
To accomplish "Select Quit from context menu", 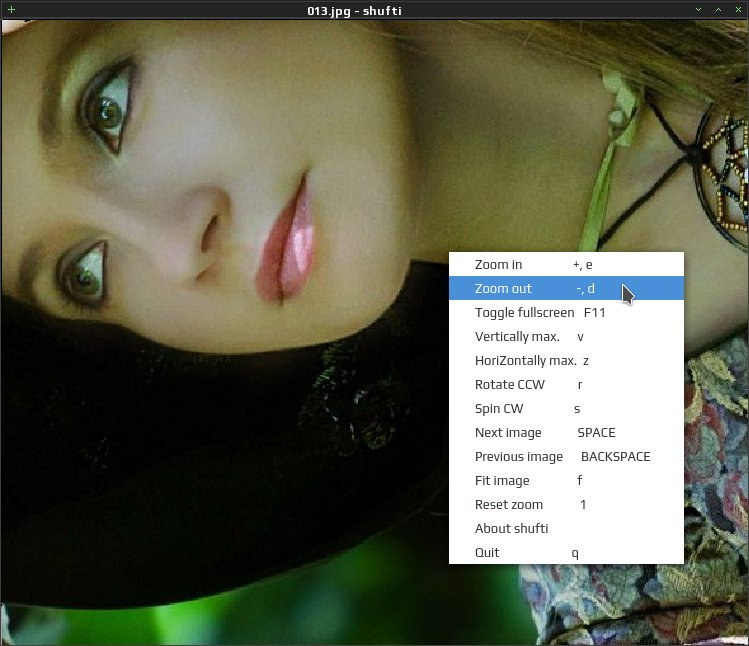I will coord(566,552).
